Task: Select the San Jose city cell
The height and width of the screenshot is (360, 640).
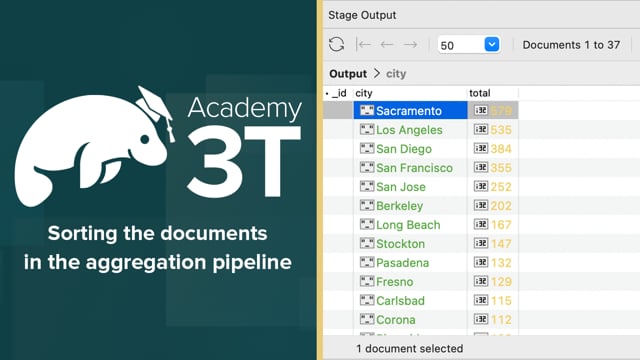Action: click(410, 187)
